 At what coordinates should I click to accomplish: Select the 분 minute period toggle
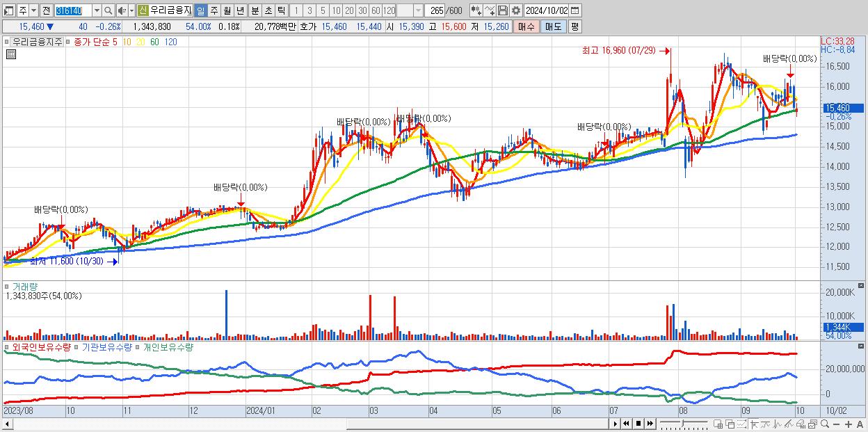click(255, 10)
